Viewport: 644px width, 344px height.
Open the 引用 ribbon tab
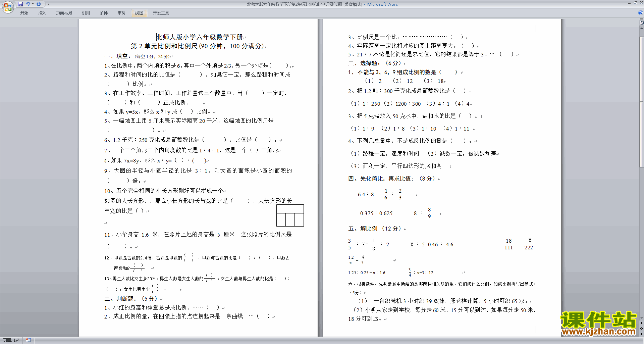coord(86,13)
